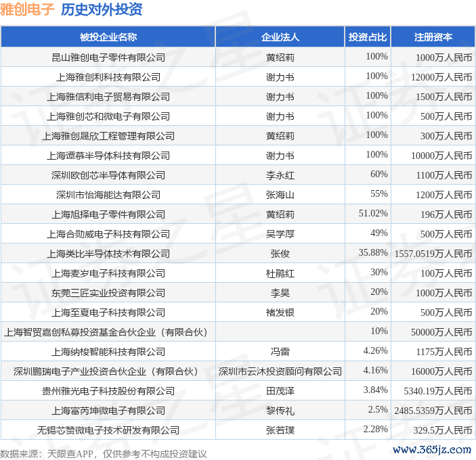Click 深圳市云沐投资顾问有限公司 legal entity
The height and width of the screenshot is (460, 476).
pyautogui.click(x=280, y=371)
